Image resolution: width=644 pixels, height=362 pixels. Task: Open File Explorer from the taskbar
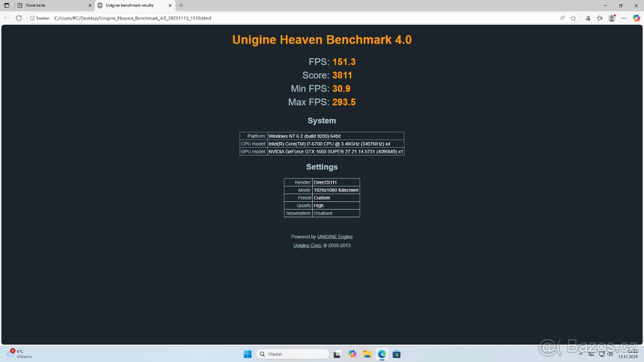coord(367,354)
